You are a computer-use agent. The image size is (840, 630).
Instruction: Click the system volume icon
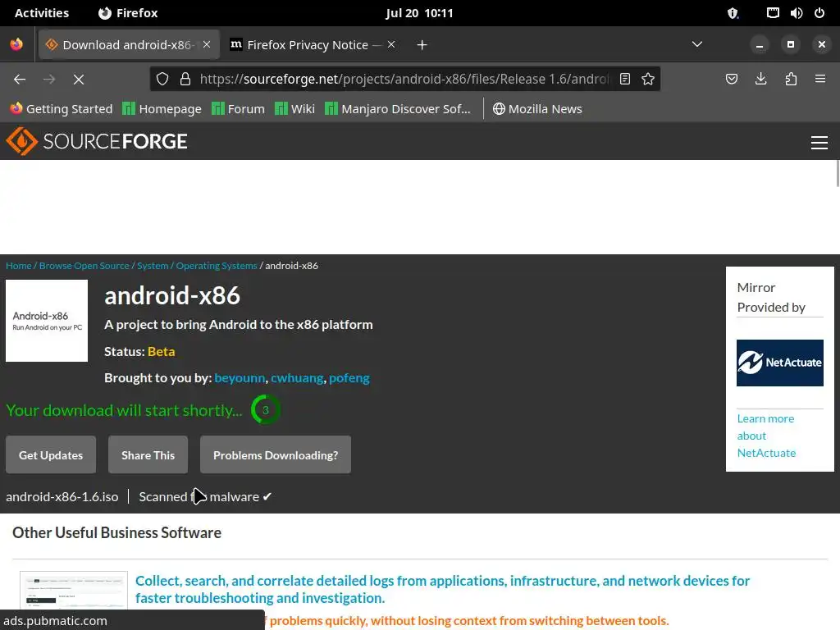(796, 13)
